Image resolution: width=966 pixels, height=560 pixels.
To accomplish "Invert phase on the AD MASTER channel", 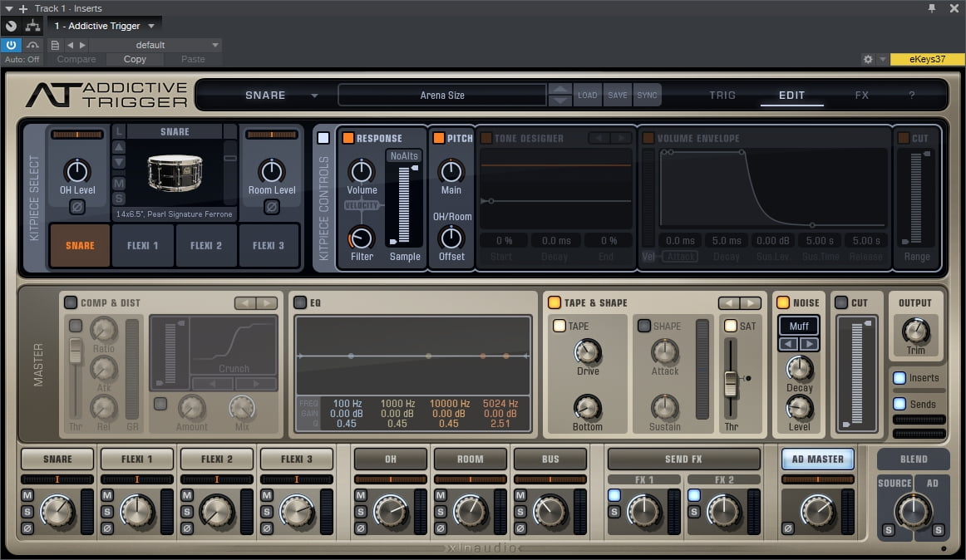I will coord(788,528).
